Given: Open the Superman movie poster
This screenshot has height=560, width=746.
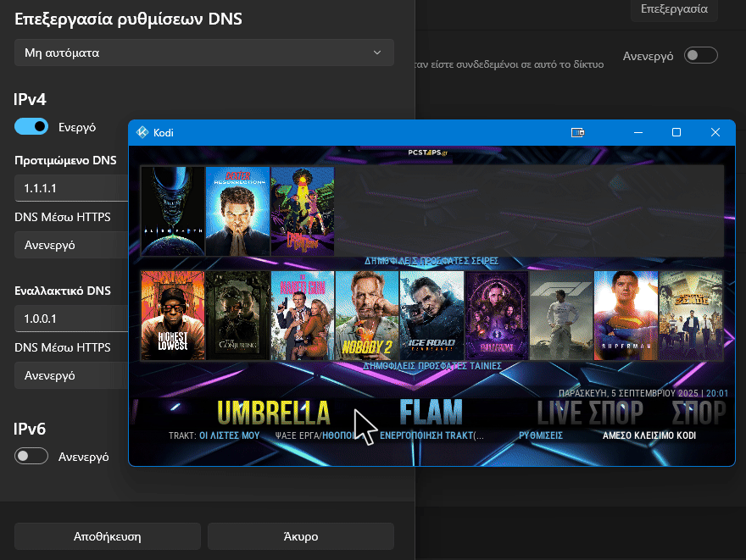Looking at the screenshot, I should pos(626,316).
